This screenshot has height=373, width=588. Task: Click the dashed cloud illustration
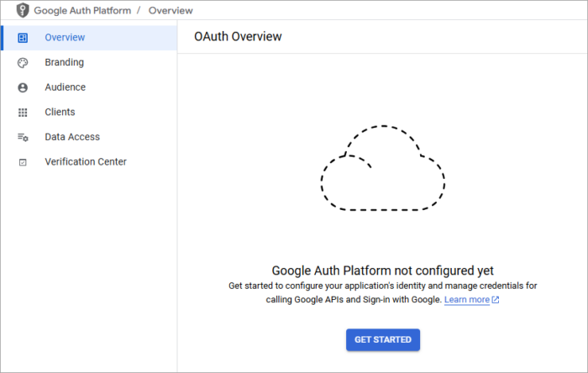[x=383, y=168]
